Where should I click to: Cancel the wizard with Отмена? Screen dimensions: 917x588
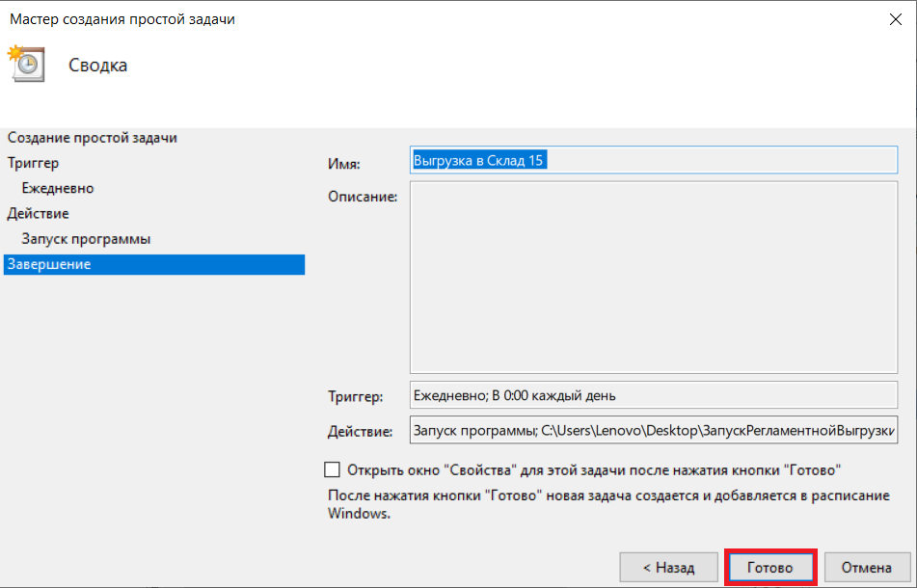(x=867, y=567)
